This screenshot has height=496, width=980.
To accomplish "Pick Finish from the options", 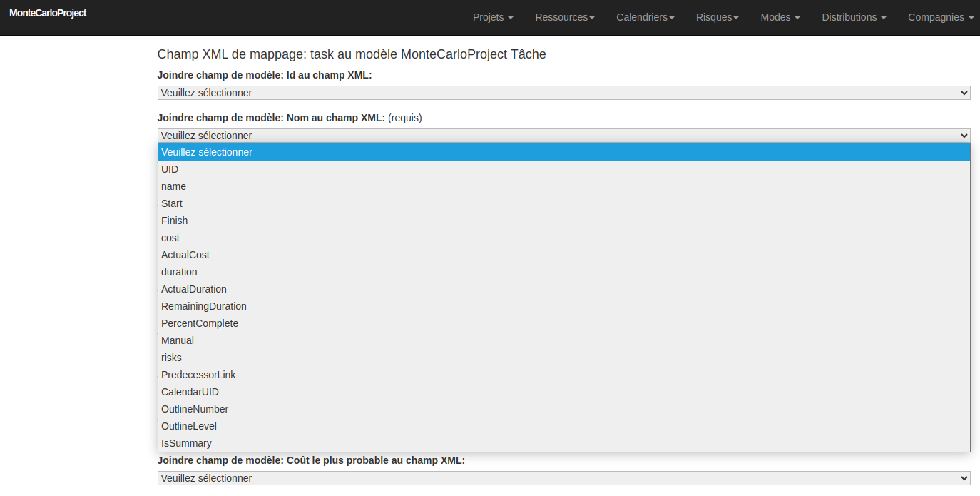I will pos(174,221).
